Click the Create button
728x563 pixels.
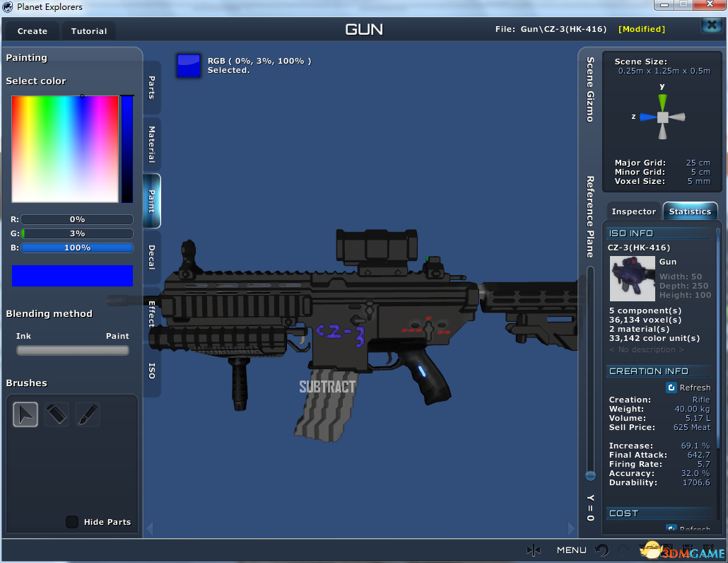pyautogui.click(x=33, y=31)
